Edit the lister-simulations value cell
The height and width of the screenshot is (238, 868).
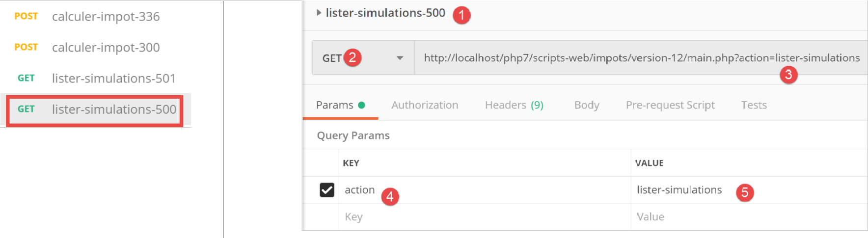point(679,190)
